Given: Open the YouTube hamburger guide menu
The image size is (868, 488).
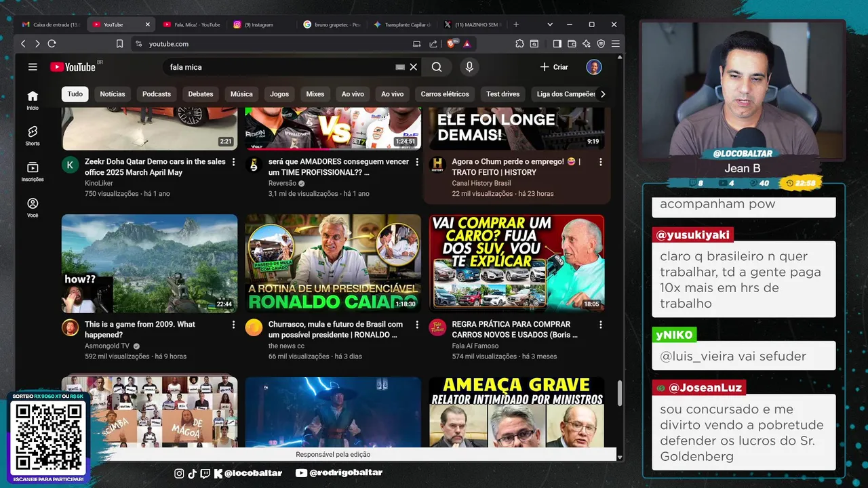Looking at the screenshot, I should 33,67.
